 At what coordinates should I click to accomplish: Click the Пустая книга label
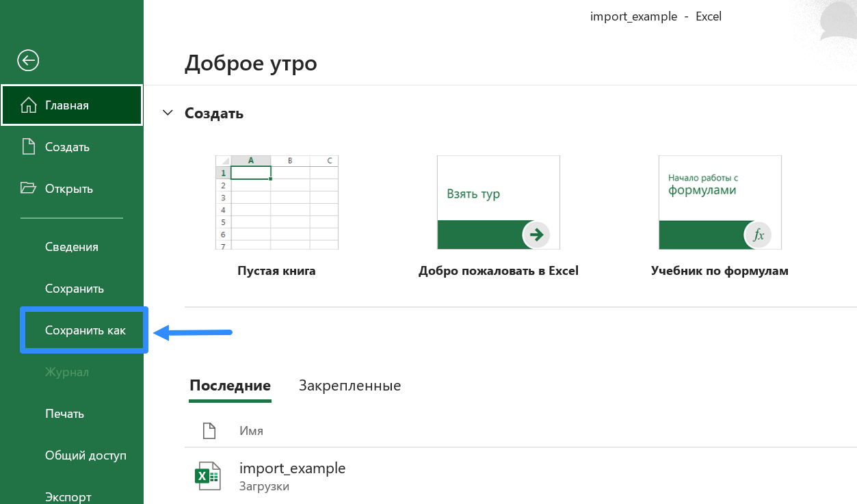[276, 271]
